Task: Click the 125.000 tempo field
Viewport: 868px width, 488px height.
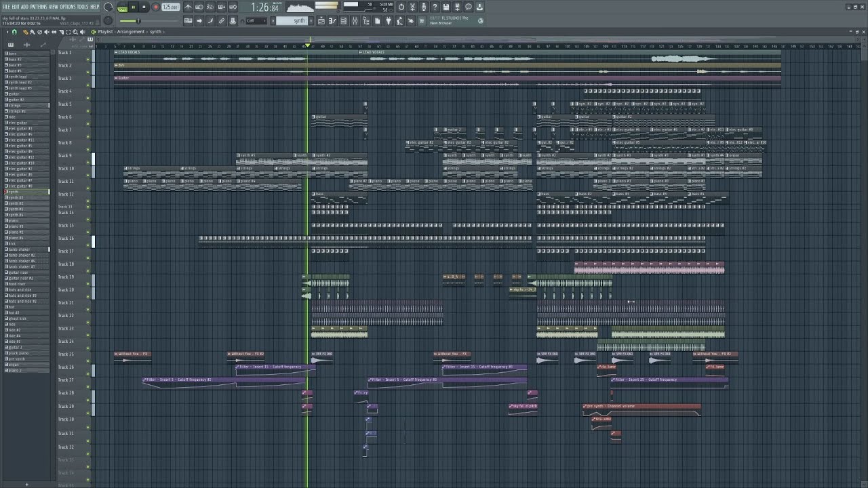Action: point(170,7)
